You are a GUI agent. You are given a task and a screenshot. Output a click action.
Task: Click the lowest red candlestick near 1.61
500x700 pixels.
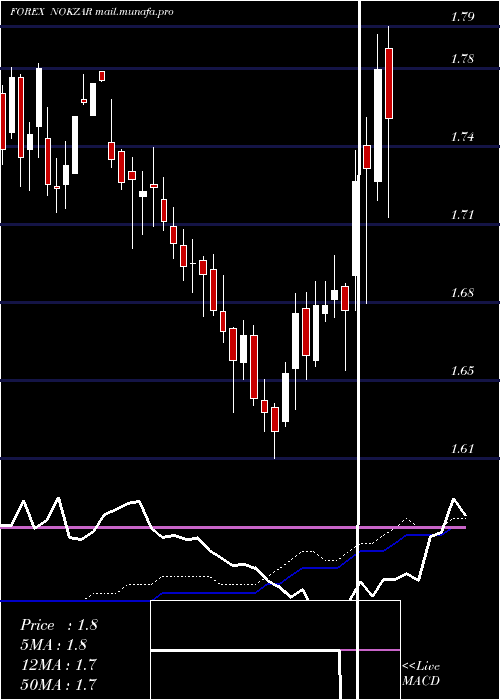click(x=275, y=419)
